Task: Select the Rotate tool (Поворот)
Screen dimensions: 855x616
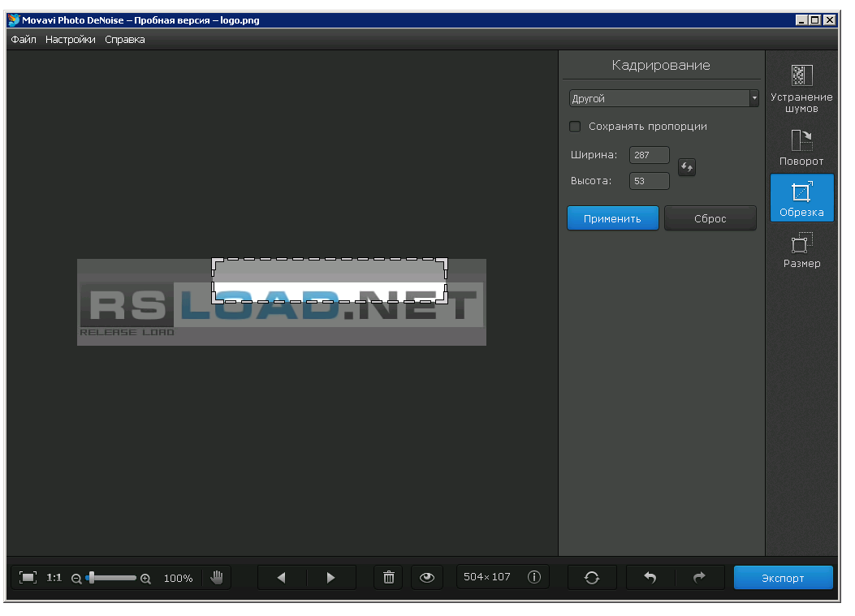Action: 801,147
